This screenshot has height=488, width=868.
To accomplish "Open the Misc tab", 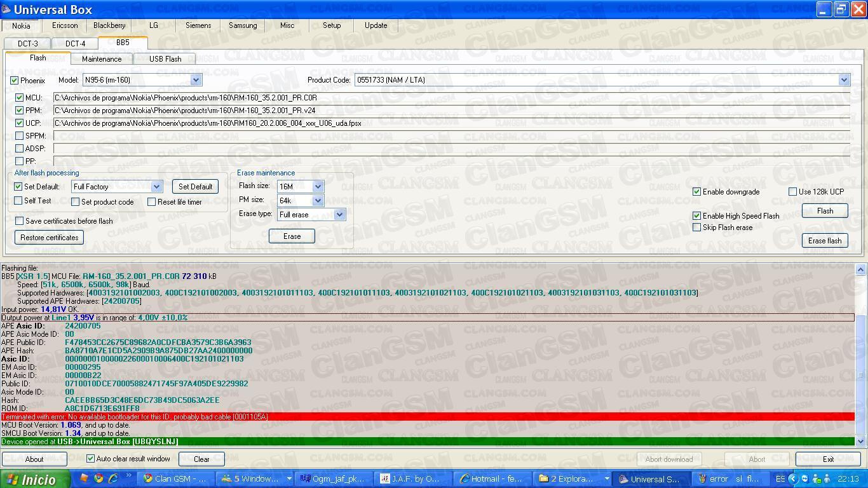I will [287, 25].
